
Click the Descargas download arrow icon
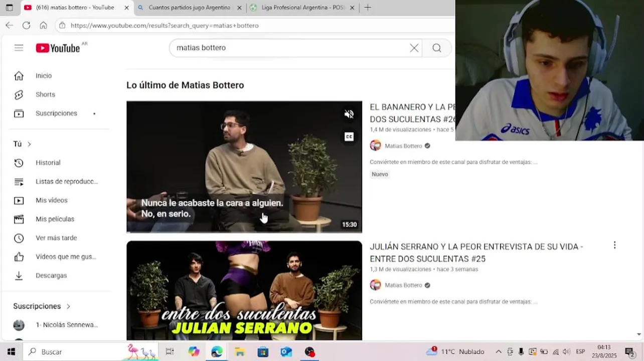pos(19,275)
